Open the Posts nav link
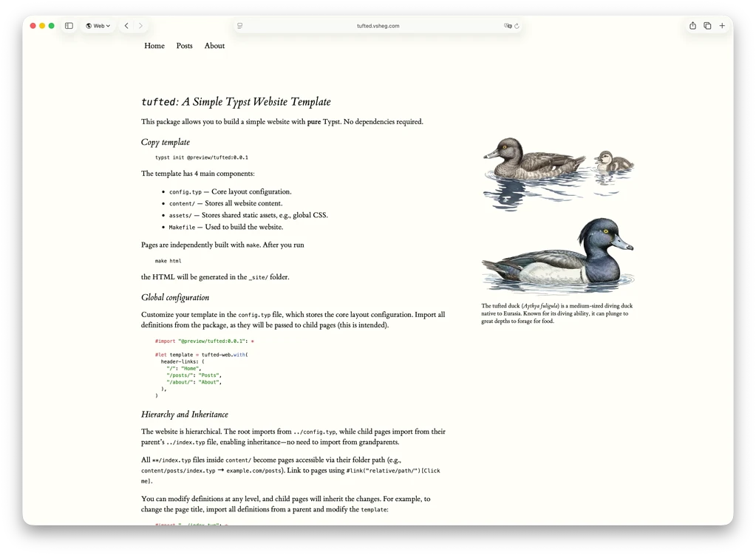Image resolution: width=756 pixels, height=555 pixels. coord(184,46)
